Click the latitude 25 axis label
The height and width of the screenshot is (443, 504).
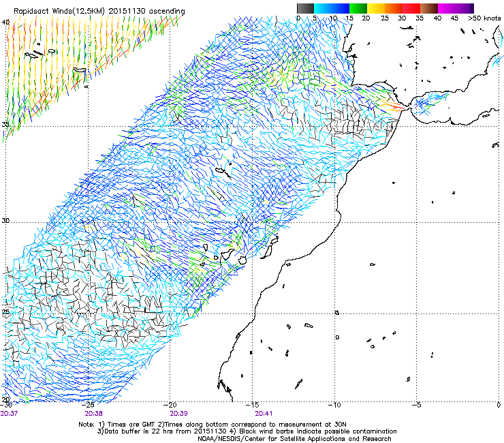click(x=5, y=311)
